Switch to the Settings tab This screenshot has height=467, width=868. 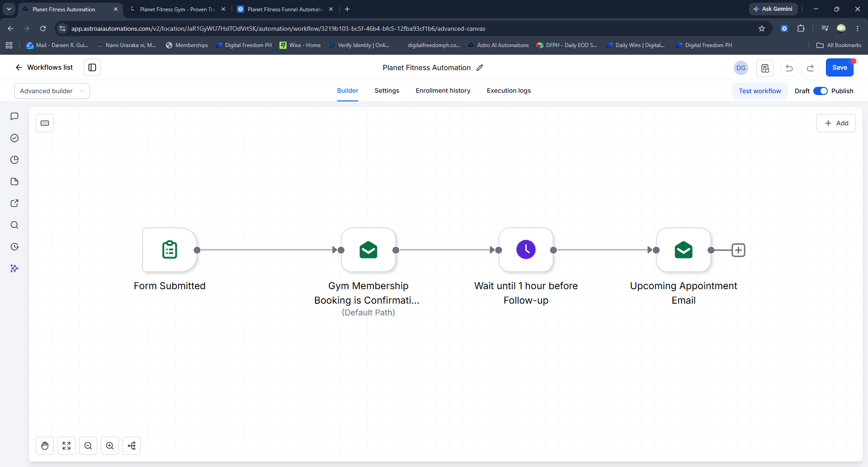pos(387,91)
